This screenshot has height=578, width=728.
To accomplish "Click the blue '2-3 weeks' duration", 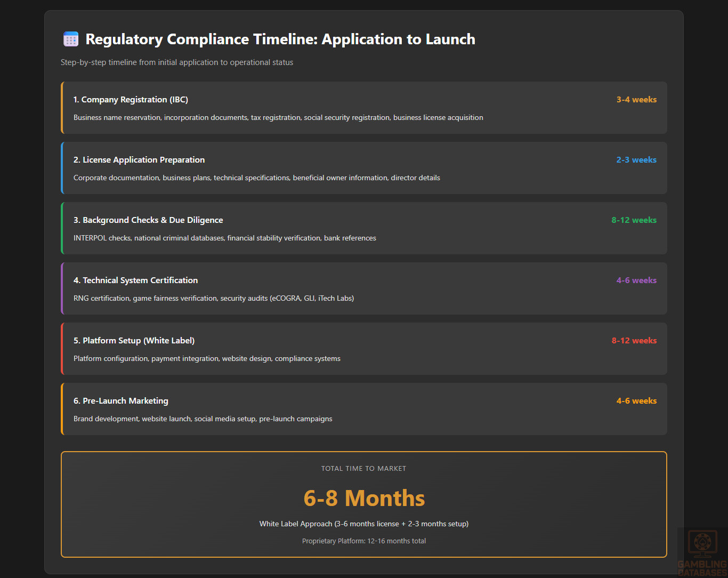I will (636, 160).
